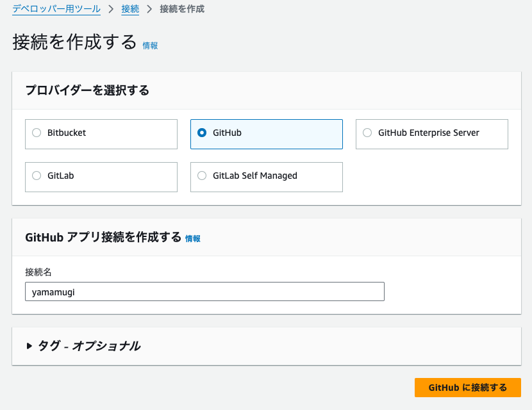The image size is (532, 410).
Task: Select the GitLab radio button
Action: (37, 176)
